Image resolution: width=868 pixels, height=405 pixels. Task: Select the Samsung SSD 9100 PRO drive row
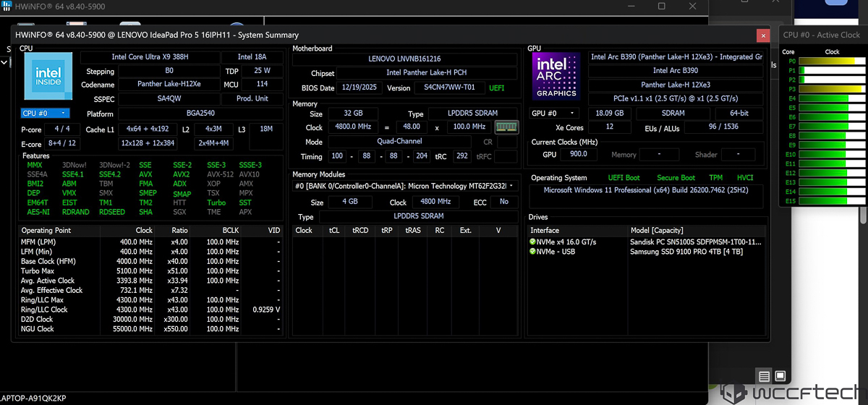tap(686, 252)
